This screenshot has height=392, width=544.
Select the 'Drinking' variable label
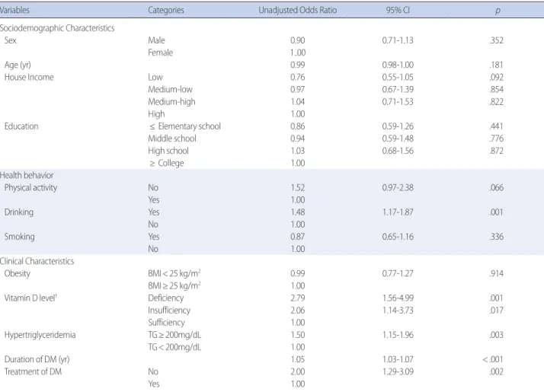19,212
